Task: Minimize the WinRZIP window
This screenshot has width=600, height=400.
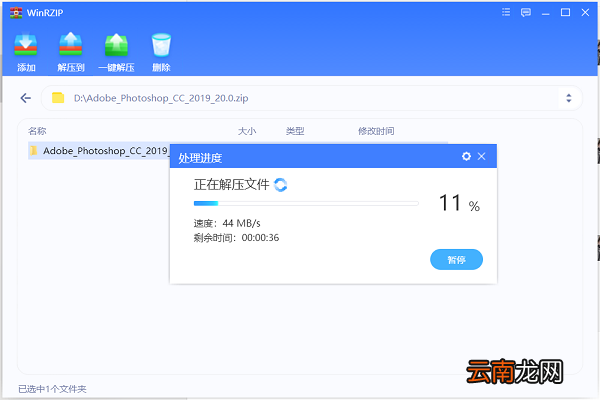Action: (546, 13)
